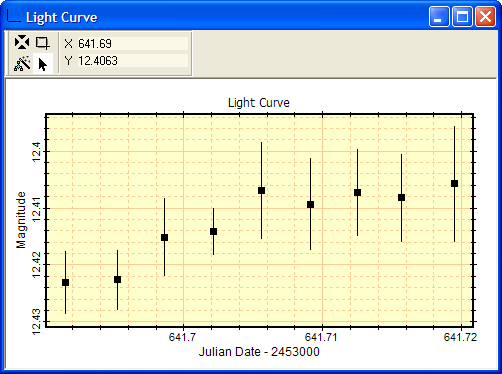Minimize the Light Curve window
Image resolution: width=502 pixels, height=374 pixels.
pos(439,16)
